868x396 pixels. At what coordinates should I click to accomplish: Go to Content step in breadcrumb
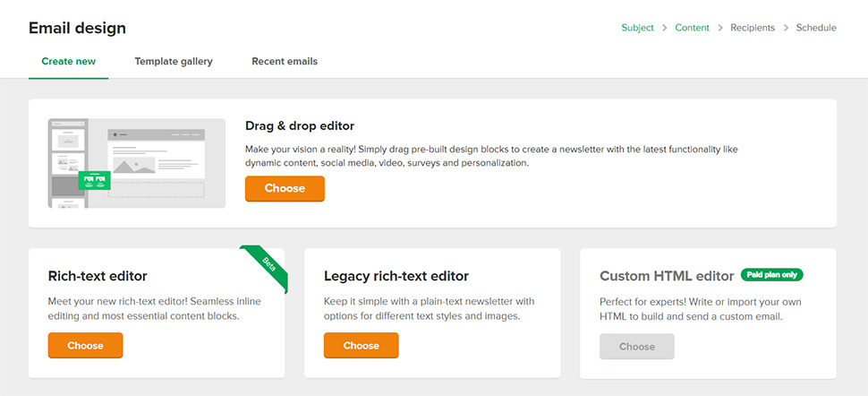click(692, 28)
